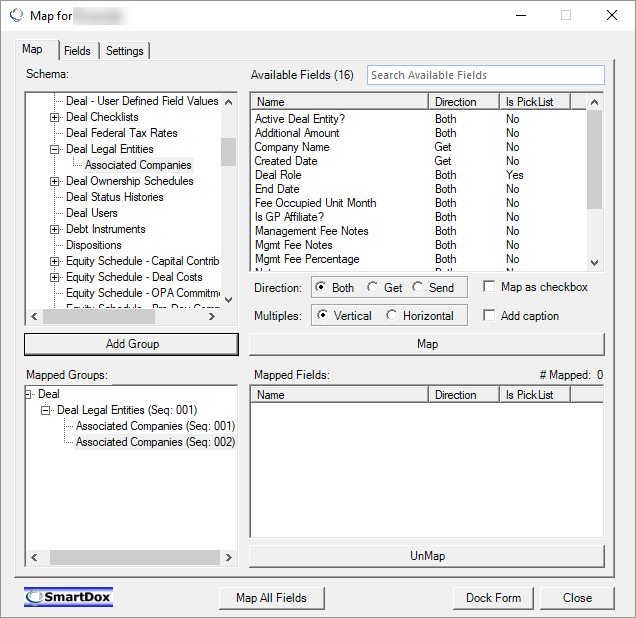Select Associated Companies in Schema tree
Image resolution: width=636 pixels, height=618 pixels.
pos(138,165)
